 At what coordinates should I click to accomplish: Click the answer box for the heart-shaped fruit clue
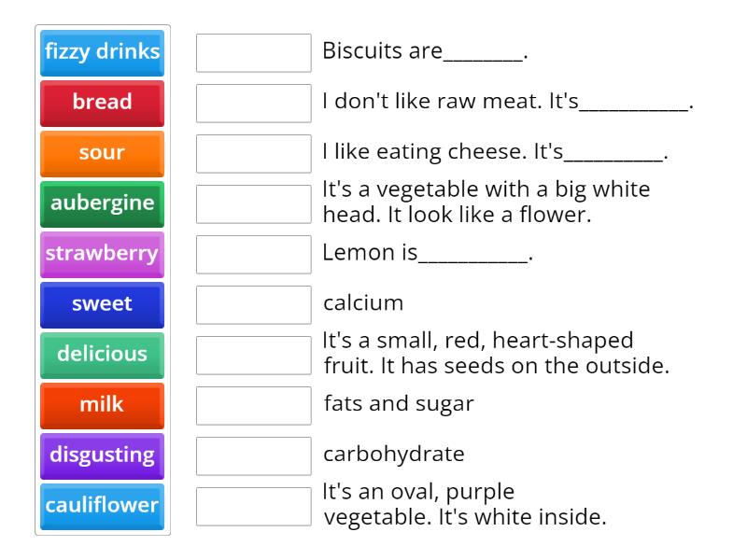(x=254, y=352)
